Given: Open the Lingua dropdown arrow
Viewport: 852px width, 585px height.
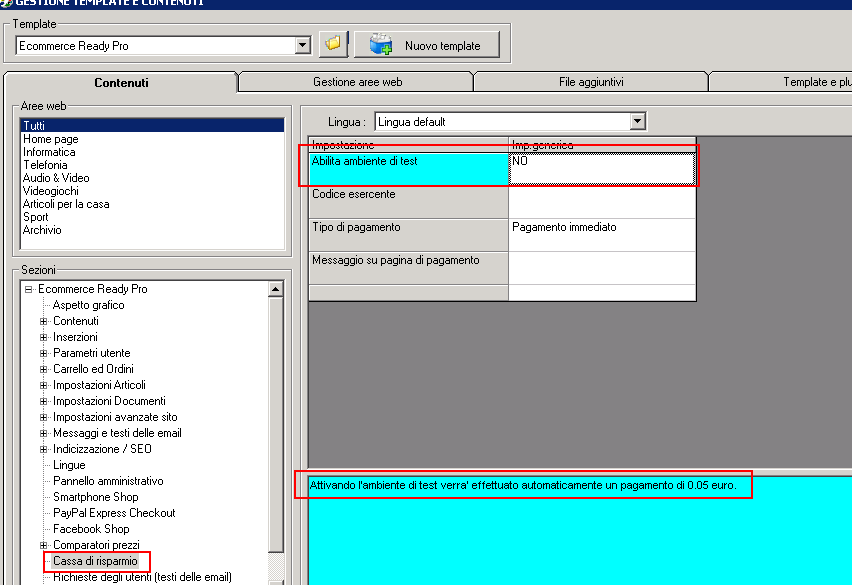Looking at the screenshot, I should 638,121.
